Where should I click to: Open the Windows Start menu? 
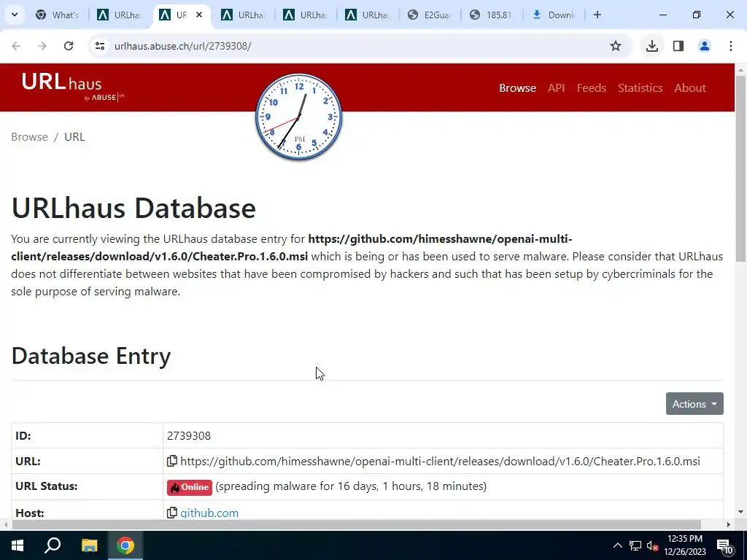[18, 545]
